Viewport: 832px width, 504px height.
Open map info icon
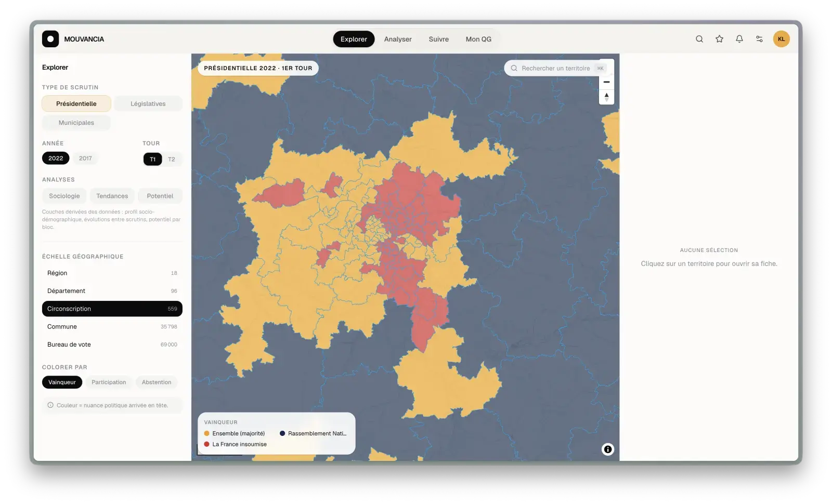point(607,449)
